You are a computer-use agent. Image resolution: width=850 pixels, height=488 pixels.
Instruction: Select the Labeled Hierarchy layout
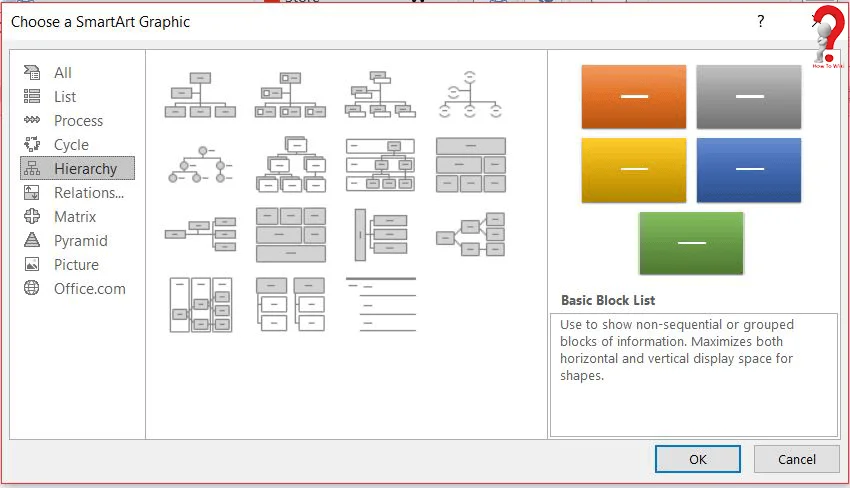[381, 164]
